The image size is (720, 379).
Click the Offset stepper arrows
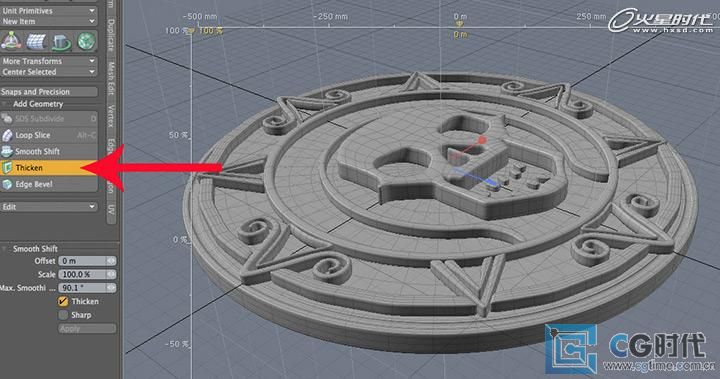[111, 260]
